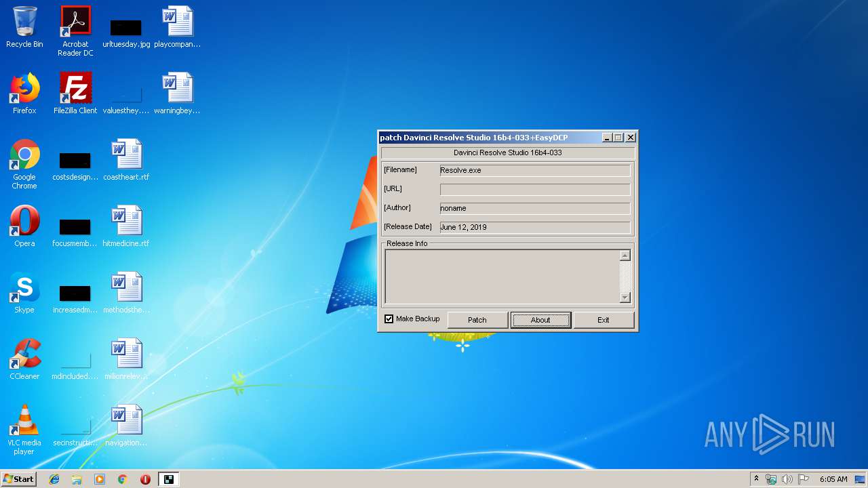This screenshot has height=488, width=868.
Task: Click Exit to close the patcher
Action: click(x=604, y=320)
